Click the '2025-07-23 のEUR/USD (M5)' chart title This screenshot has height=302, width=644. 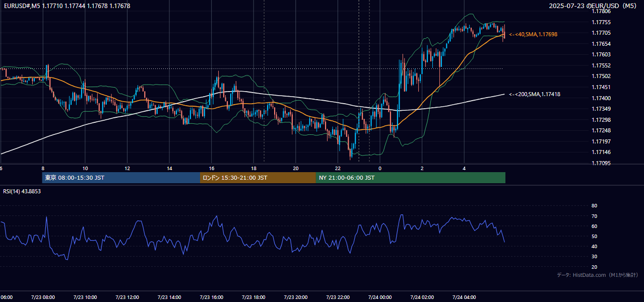pos(594,6)
